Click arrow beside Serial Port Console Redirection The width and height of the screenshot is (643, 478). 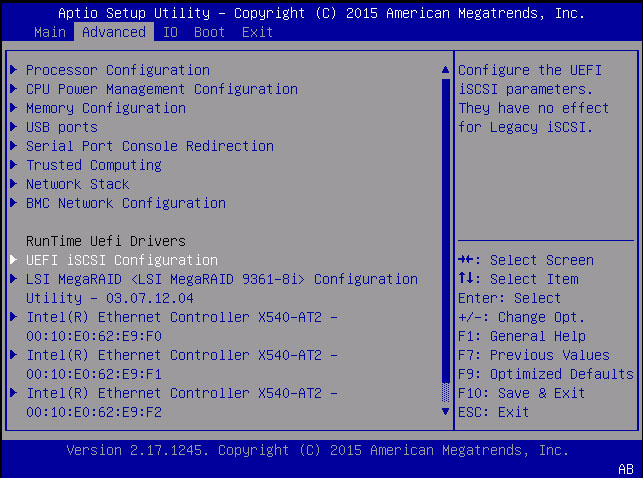click(14, 146)
